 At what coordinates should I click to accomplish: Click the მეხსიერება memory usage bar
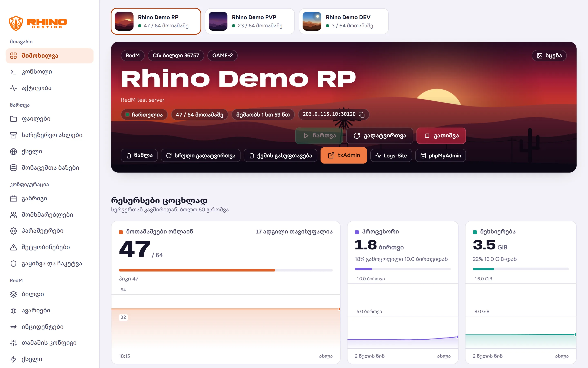point(520,269)
